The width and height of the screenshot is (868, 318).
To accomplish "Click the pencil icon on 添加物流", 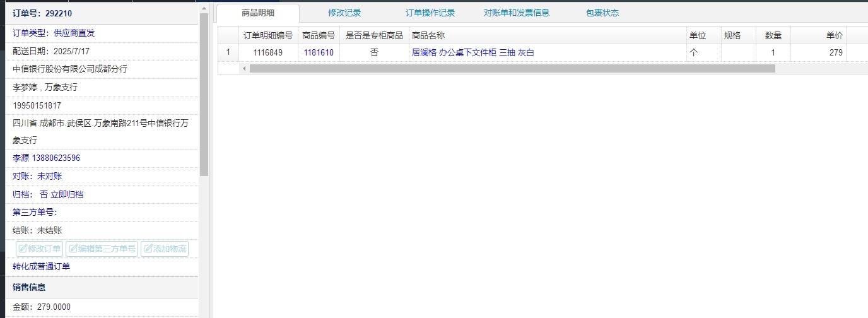I will pos(148,249).
